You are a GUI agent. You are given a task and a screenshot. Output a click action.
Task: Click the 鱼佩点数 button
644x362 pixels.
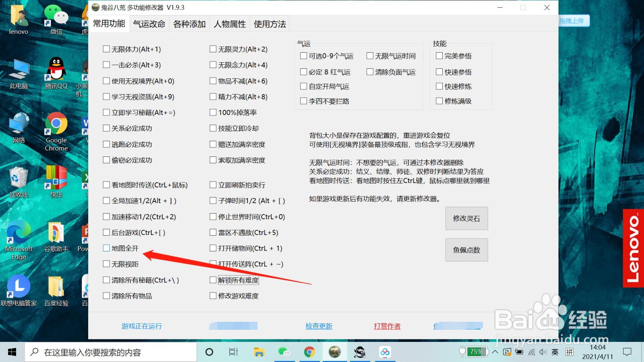(466, 250)
